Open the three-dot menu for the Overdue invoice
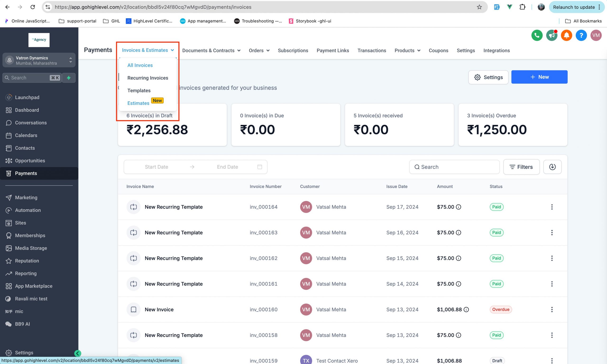 [x=552, y=309]
